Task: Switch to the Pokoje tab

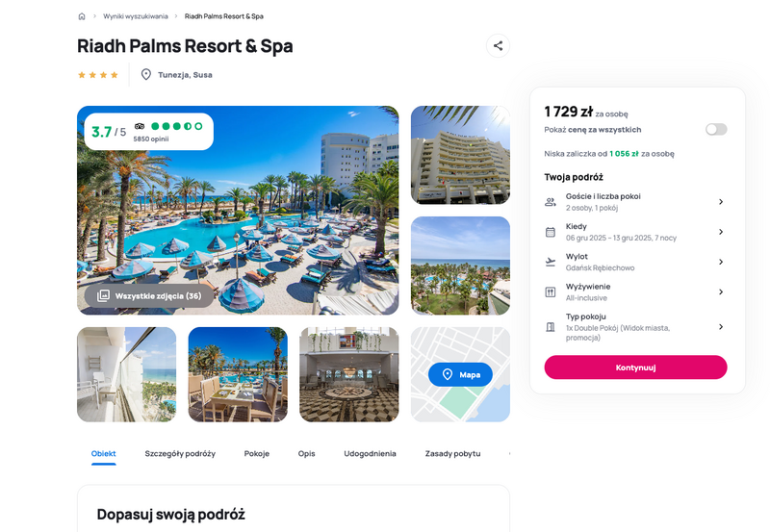Action: tap(257, 453)
